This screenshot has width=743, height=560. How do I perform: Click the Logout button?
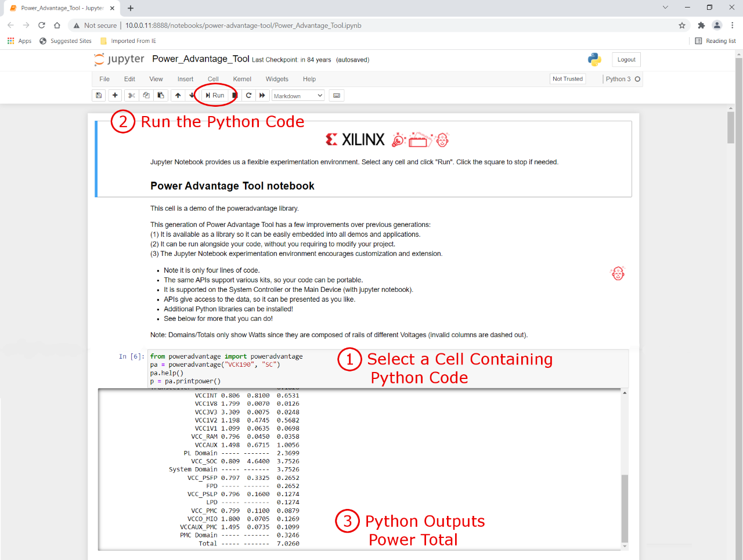626,59
